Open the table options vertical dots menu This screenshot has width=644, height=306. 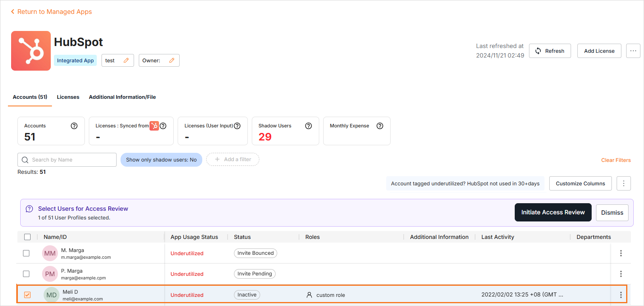624,183
